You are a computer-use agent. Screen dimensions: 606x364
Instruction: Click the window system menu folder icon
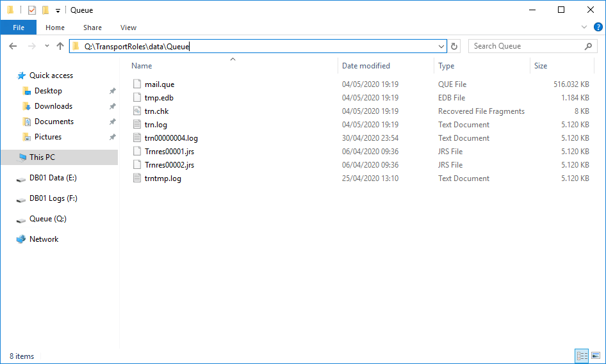click(x=10, y=10)
